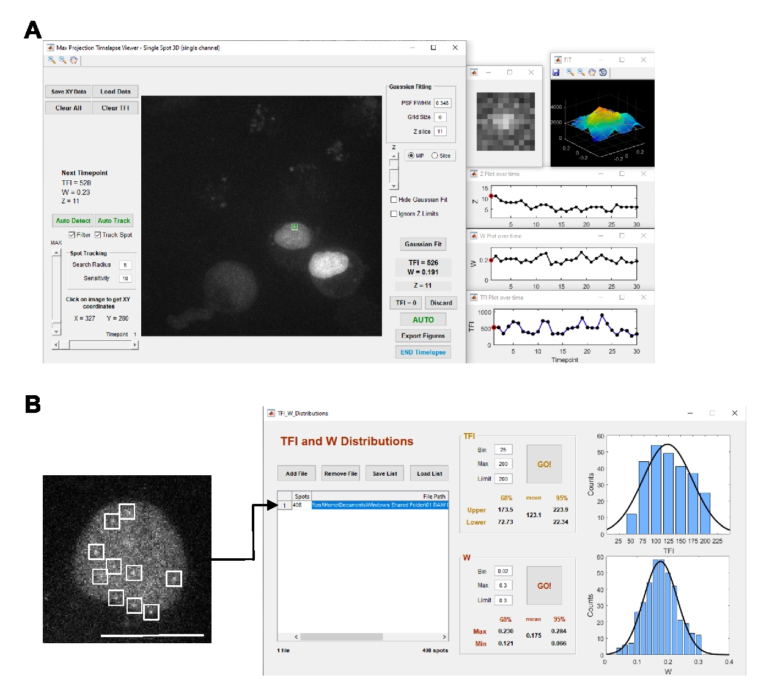Click MATLAB logo icon of FIT window
772x700 pixels.
pyautogui.click(x=557, y=60)
